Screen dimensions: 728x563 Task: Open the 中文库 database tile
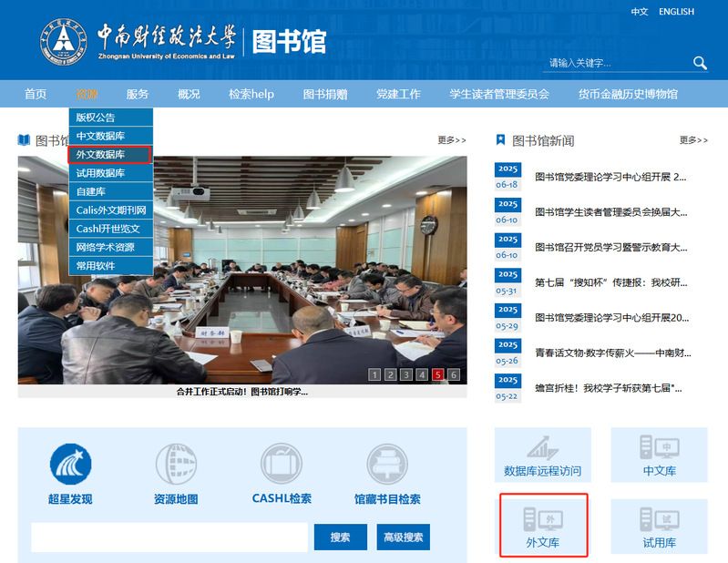click(x=659, y=455)
